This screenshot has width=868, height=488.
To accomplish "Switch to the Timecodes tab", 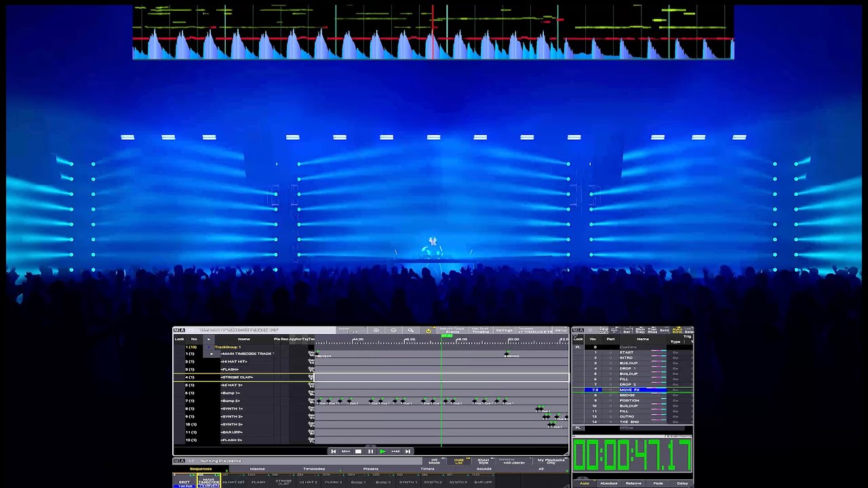I will (314, 468).
